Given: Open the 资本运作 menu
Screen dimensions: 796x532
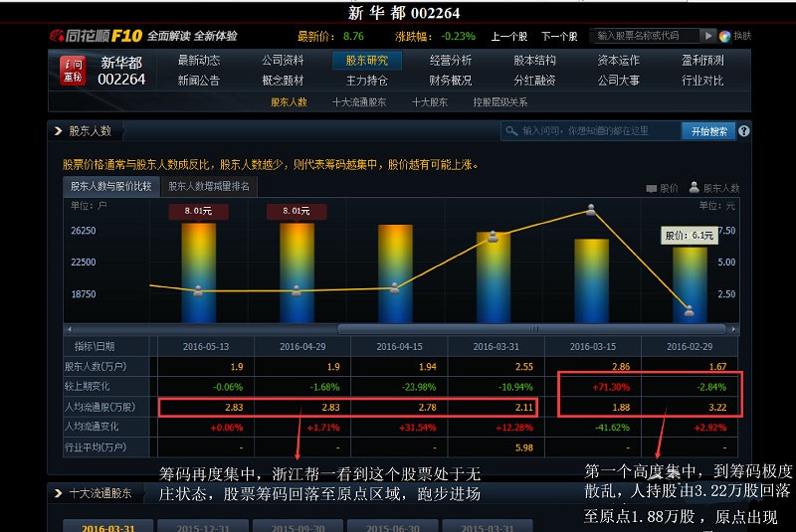Looking at the screenshot, I should point(618,61).
